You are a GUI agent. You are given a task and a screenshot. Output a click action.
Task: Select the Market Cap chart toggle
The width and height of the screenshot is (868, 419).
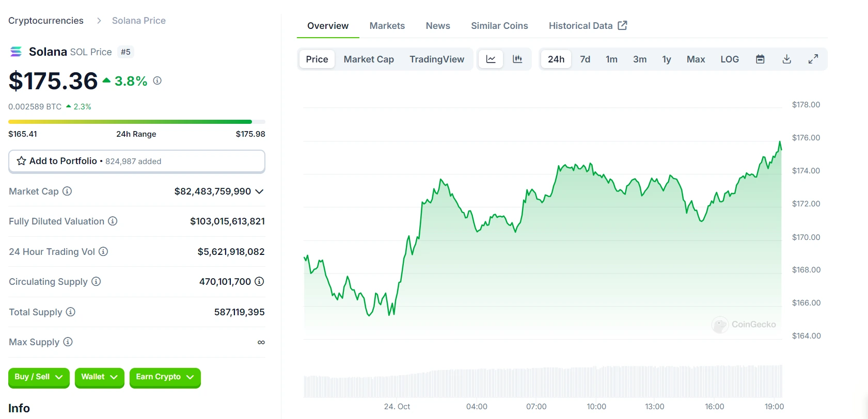pos(369,59)
